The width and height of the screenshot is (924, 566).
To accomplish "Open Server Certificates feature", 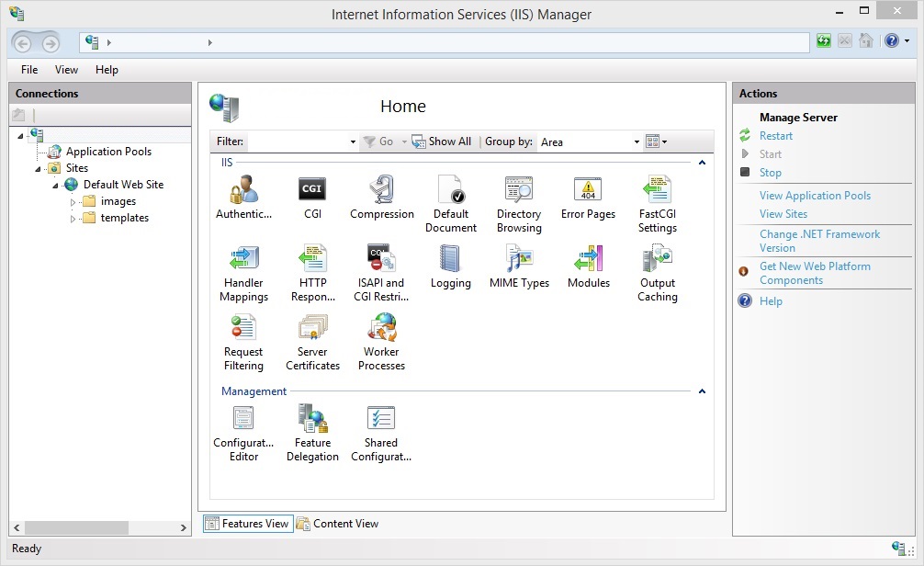I will 313,342.
